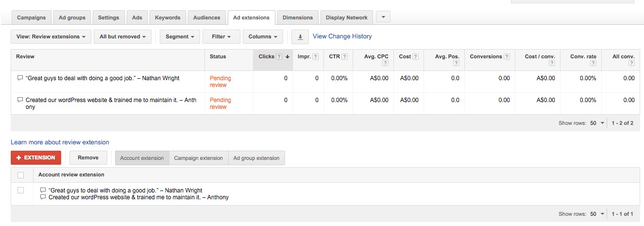Switch to the Settings tab
Screen dimensions: 644x226
[x=108, y=17]
